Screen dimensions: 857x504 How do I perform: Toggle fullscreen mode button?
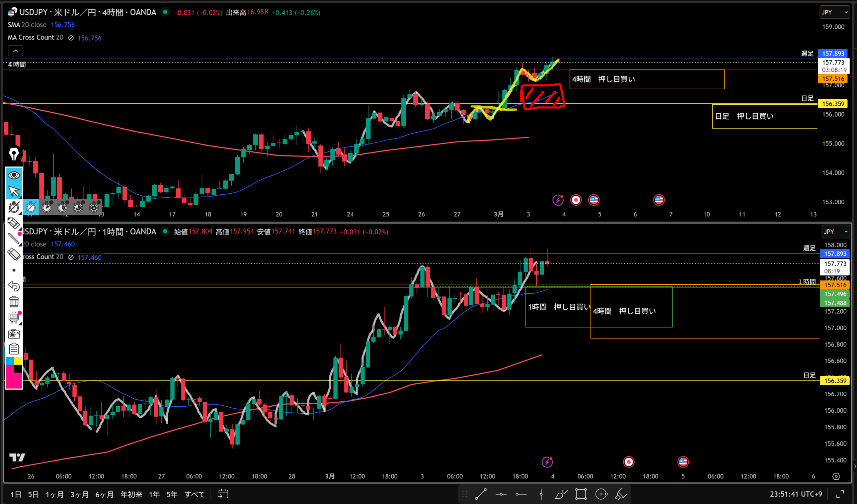click(x=840, y=494)
